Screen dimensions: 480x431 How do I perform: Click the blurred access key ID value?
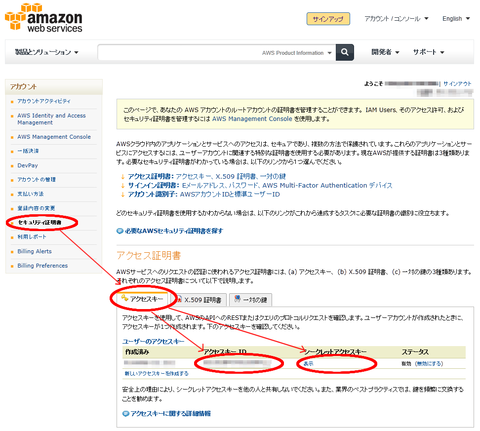pyautogui.click(x=237, y=363)
